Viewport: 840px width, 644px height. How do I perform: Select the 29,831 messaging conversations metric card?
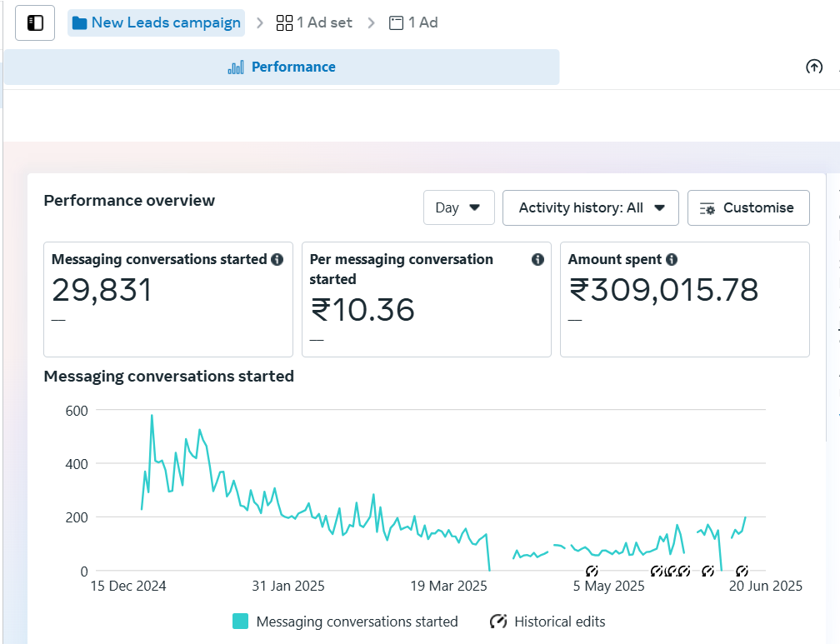[167, 299]
